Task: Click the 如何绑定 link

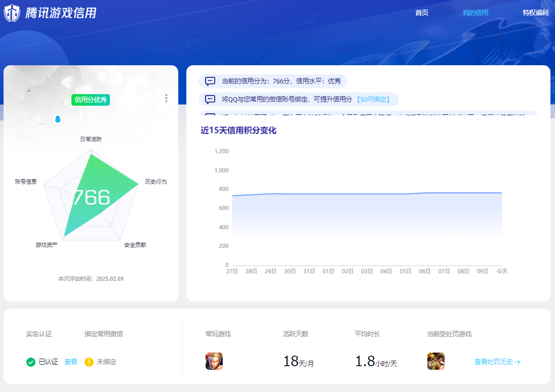Action: pyautogui.click(x=373, y=99)
